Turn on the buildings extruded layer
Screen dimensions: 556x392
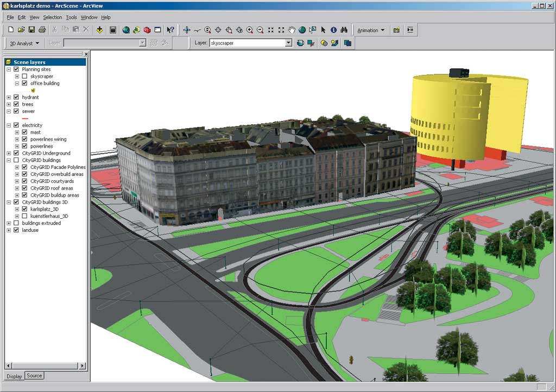[x=16, y=223]
